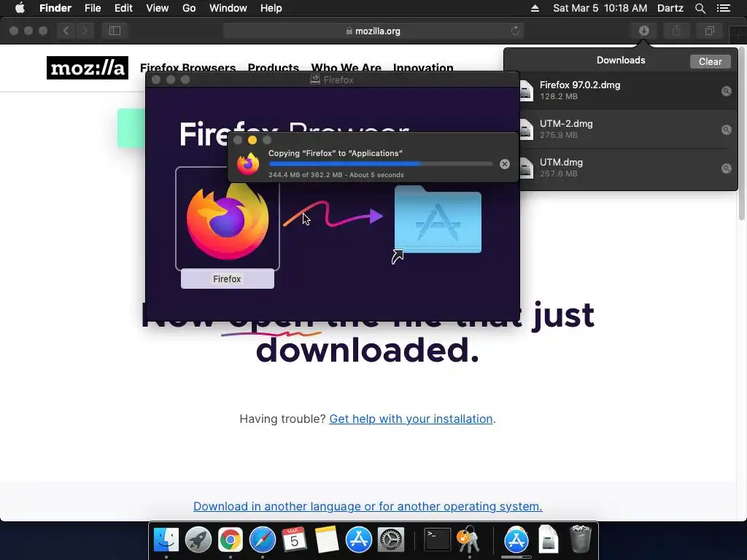The image size is (747, 560).
Task: Open the Help menu
Action: click(x=271, y=8)
